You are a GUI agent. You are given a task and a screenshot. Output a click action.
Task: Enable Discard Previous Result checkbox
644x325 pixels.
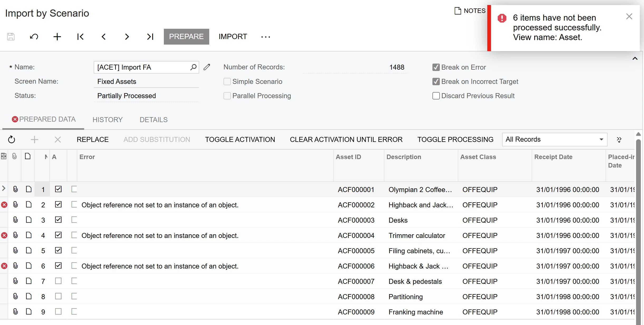[436, 96]
